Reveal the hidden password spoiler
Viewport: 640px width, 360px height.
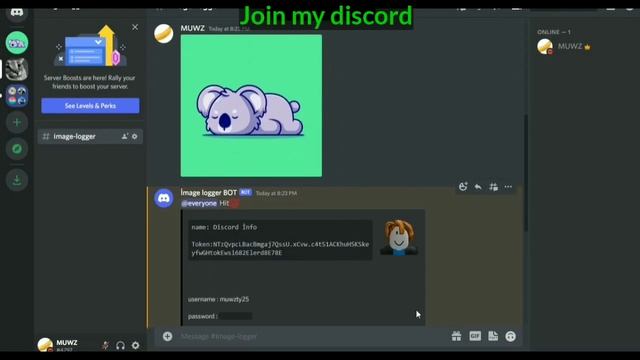236,316
